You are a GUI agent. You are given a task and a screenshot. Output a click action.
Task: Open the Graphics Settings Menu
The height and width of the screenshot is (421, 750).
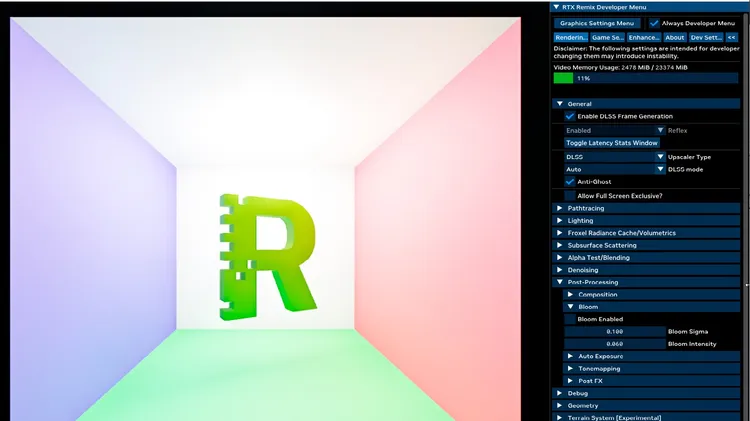coord(597,23)
